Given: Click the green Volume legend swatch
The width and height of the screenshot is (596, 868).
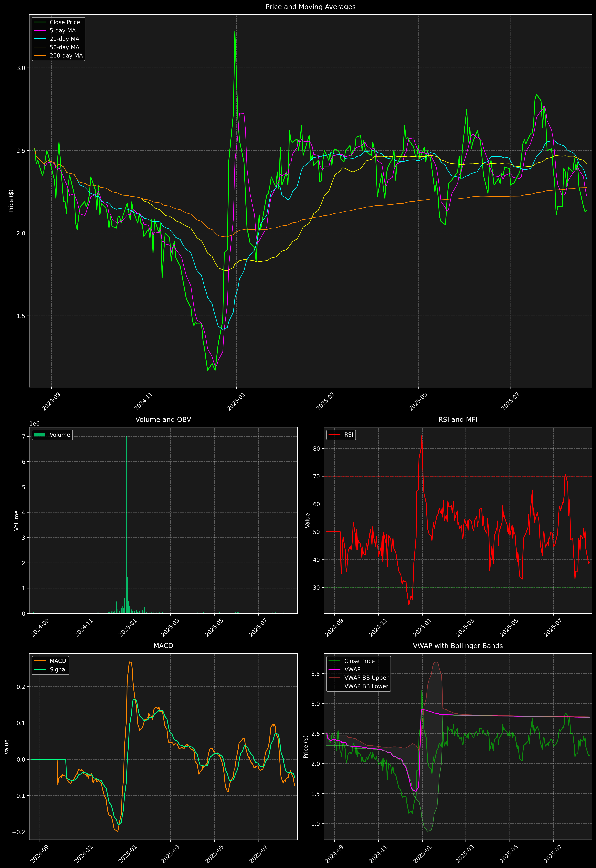Looking at the screenshot, I should tap(40, 435).
